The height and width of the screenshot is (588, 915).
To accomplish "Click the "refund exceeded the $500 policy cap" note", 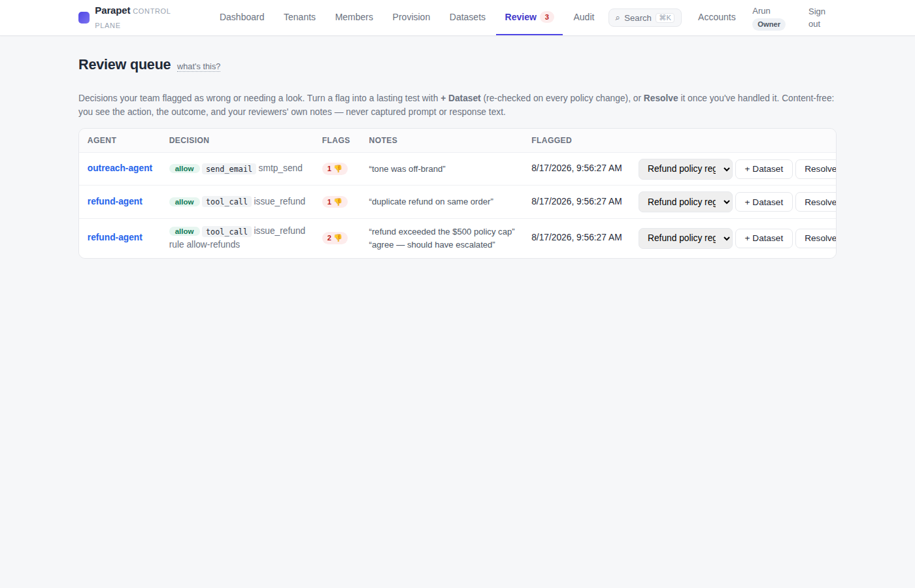I will point(442,231).
